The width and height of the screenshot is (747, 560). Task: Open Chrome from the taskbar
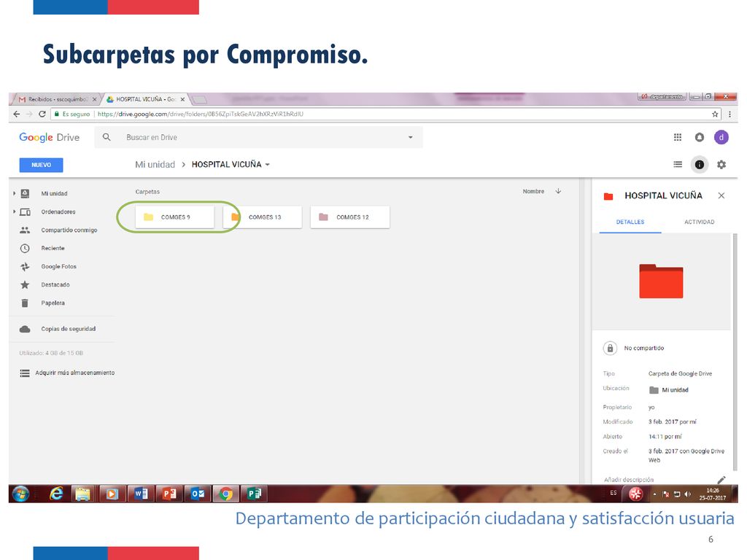(226, 494)
